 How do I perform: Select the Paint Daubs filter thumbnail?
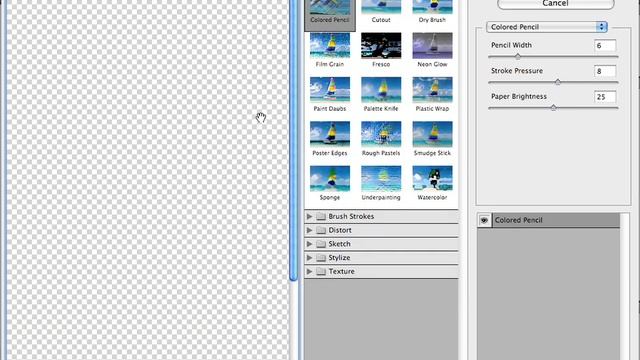330,90
